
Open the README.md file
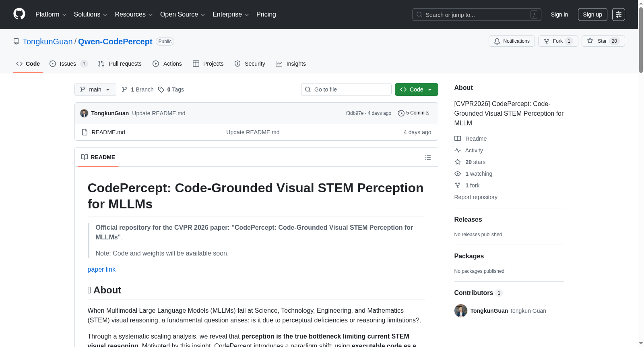point(108,132)
